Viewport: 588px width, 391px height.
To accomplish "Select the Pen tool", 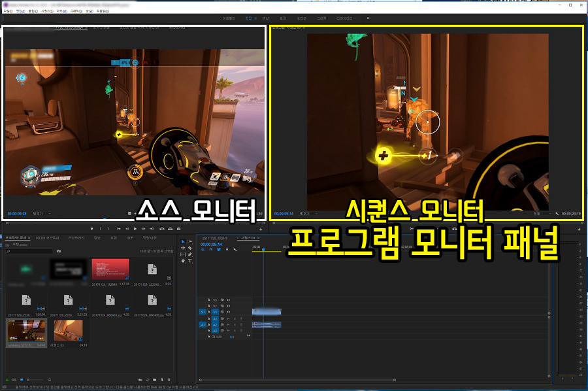I will pyautogui.click(x=189, y=254).
